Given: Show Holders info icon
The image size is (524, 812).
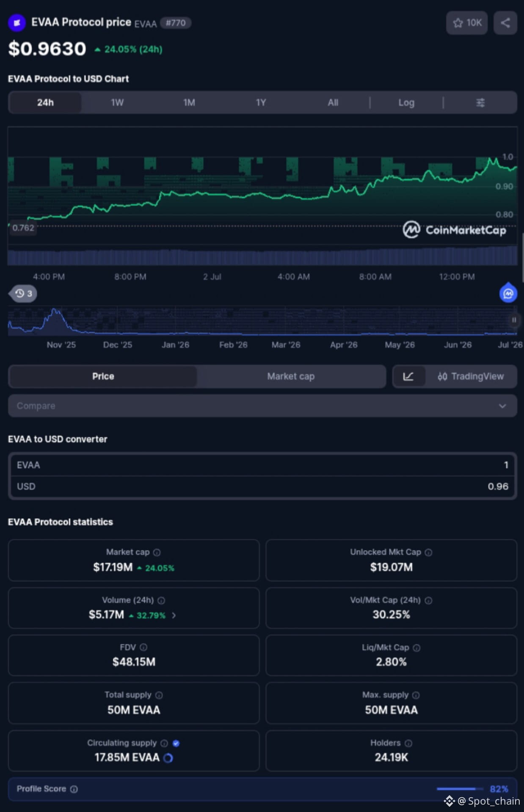Looking at the screenshot, I should (408, 743).
